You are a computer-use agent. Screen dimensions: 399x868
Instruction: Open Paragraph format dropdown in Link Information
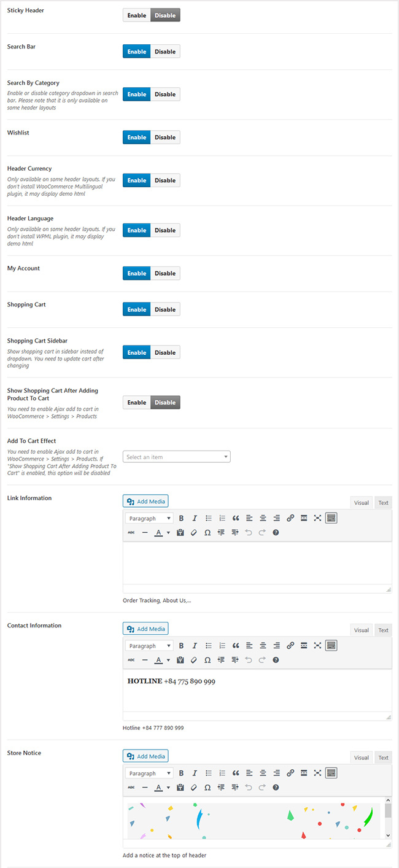149,518
